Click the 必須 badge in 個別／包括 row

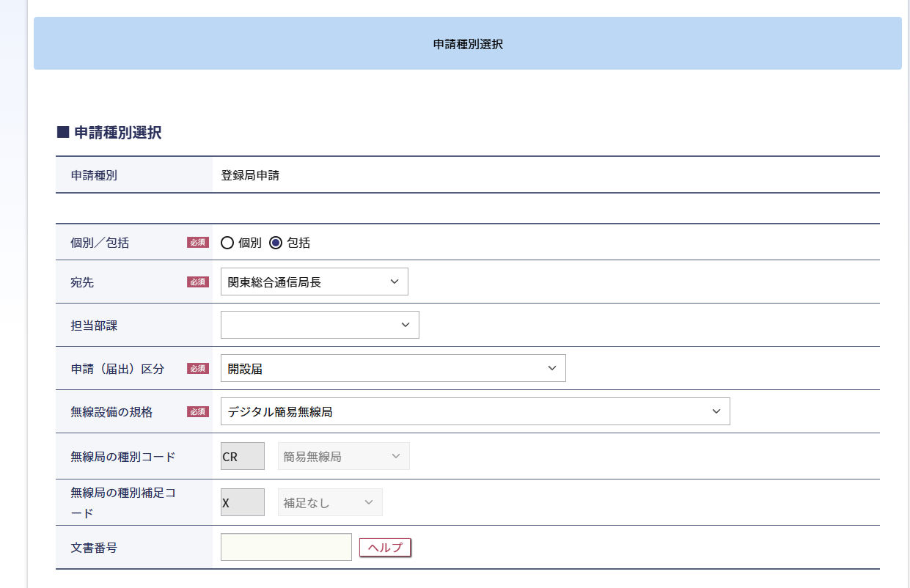pyautogui.click(x=198, y=243)
